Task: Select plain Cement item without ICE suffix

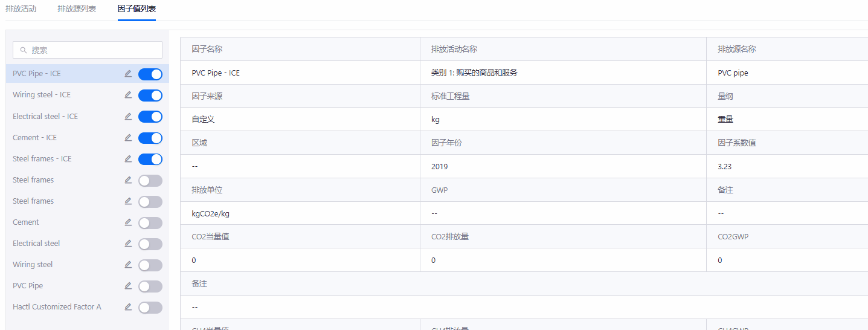Action: click(26, 222)
